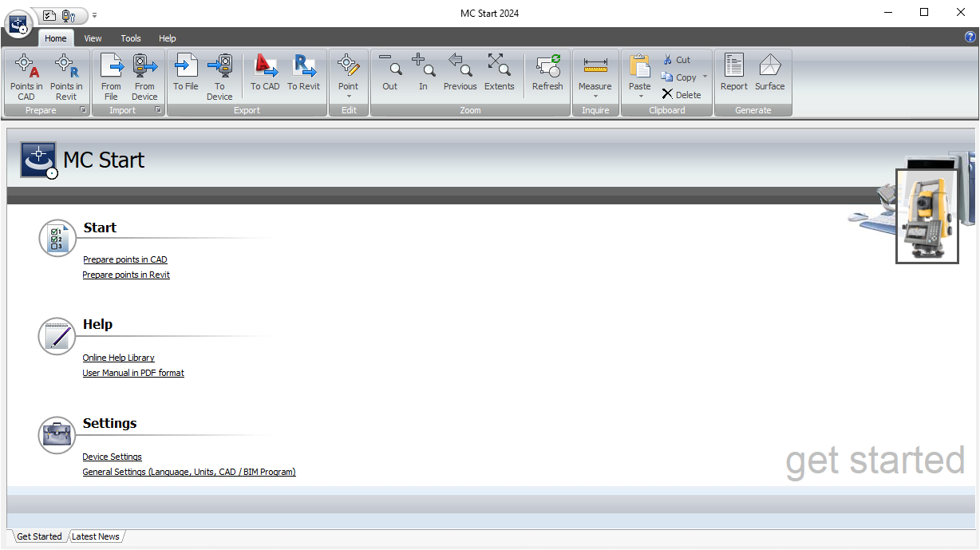Generate a Report
The image size is (980, 550).
(x=734, y=73)
